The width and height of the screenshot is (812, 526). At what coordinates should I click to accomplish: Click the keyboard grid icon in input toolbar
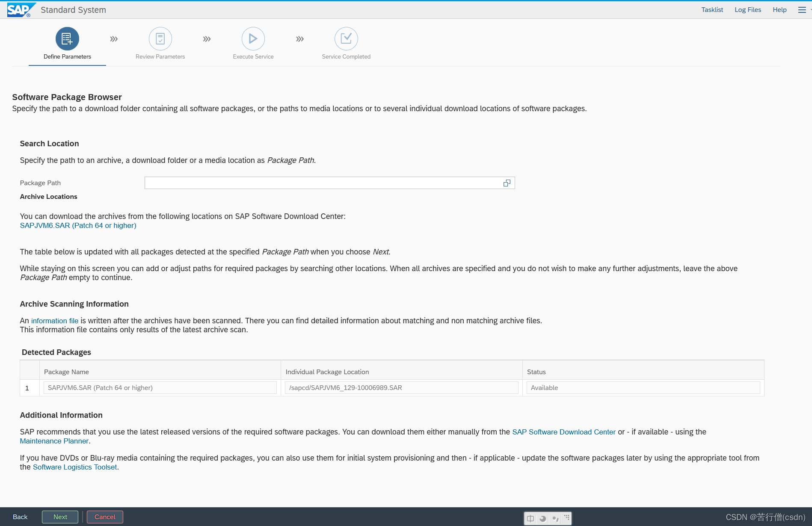(567, 517)
